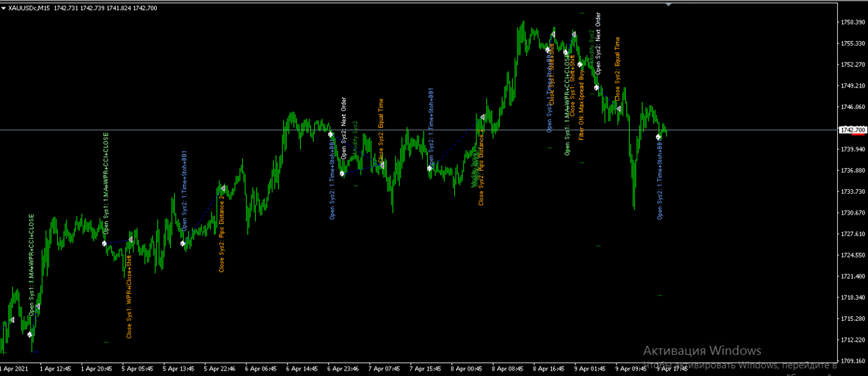Click the XAUUSDc,M15 symbol title text
Viewport: 868px width, 376px height.
tap(28, 7)
